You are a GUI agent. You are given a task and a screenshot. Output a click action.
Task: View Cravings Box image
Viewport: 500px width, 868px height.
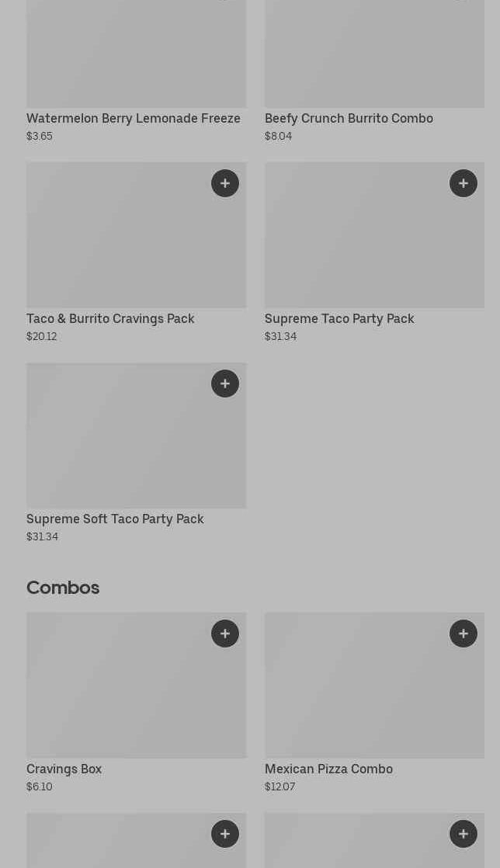(116, 691)
